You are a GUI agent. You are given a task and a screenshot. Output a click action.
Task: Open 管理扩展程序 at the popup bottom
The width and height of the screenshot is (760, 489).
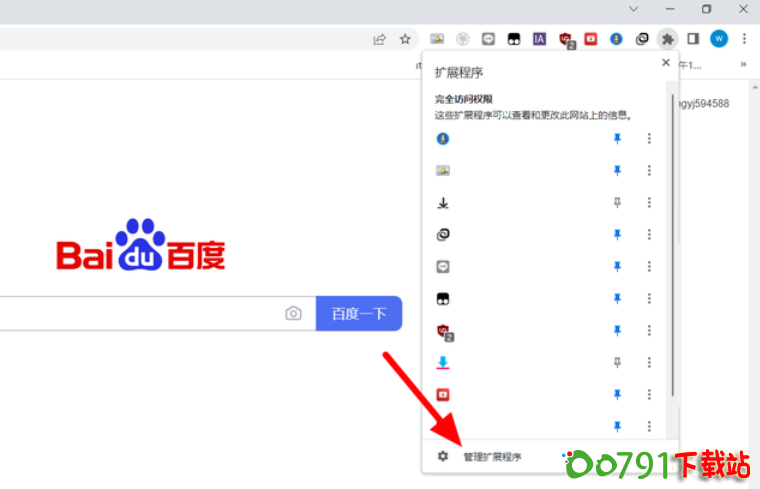(491, 457)
